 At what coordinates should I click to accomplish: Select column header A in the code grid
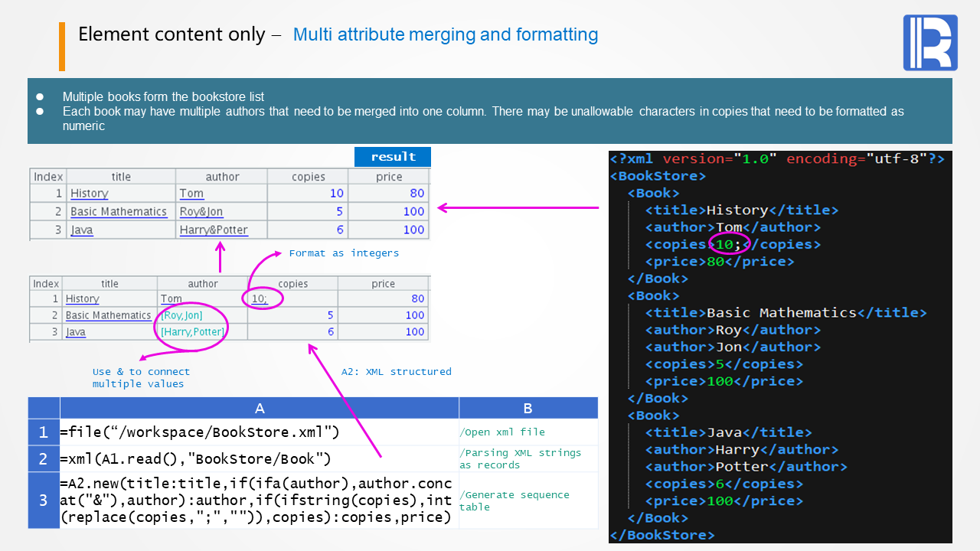(x=259, y=408)
